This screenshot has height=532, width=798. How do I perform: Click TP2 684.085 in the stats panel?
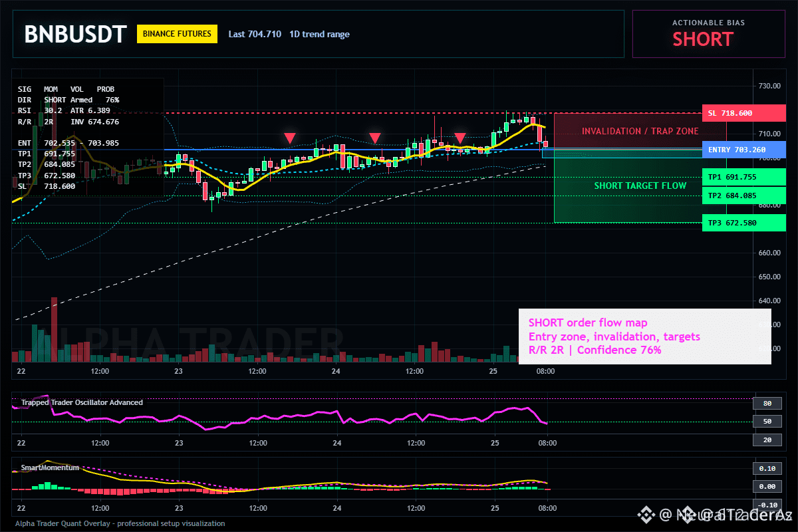[x=47, y=164]
